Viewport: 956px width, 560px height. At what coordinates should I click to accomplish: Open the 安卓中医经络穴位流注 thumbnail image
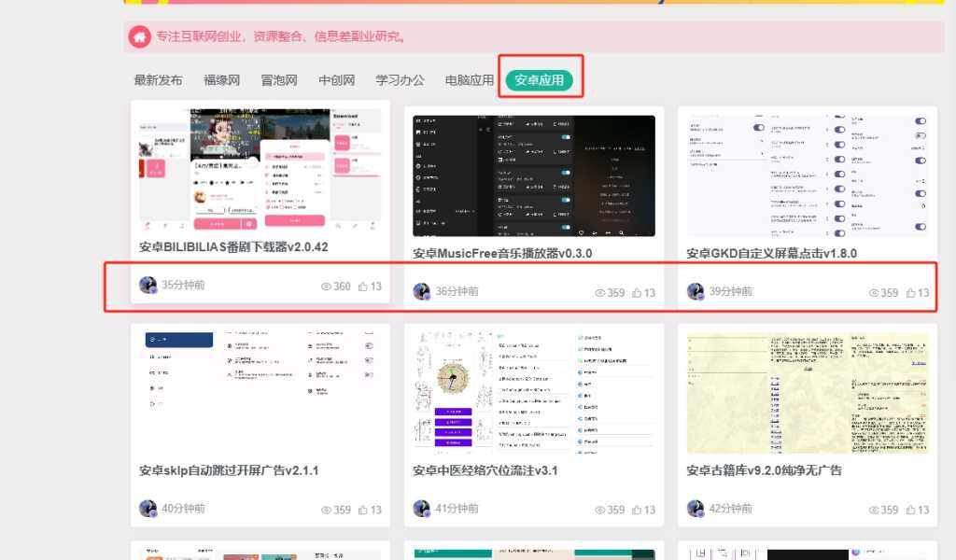click(x=533, y=390)
